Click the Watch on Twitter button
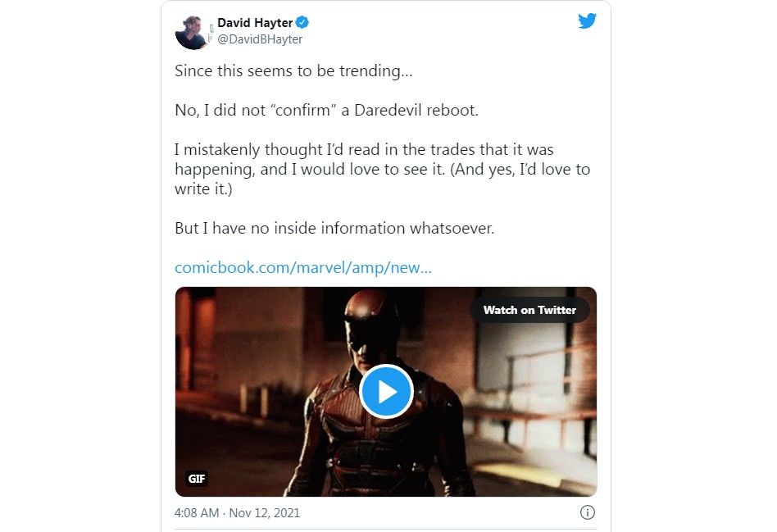This screenshot has height=532, width=777. pyautogui.click(x=529, y=310)
